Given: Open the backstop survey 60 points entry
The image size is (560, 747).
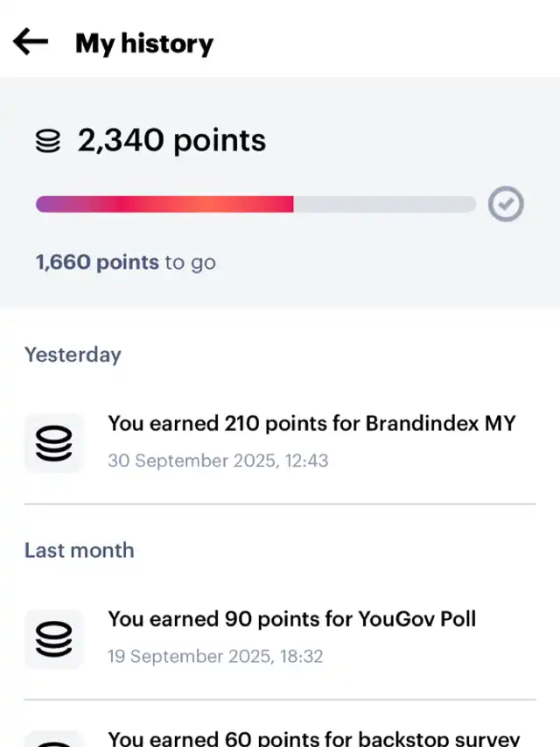Looking at the screenshot, I should point(313,738).
